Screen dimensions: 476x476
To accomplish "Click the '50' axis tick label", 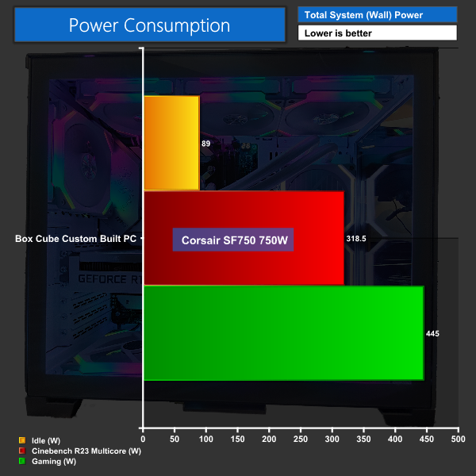I will tap(175, 439).
